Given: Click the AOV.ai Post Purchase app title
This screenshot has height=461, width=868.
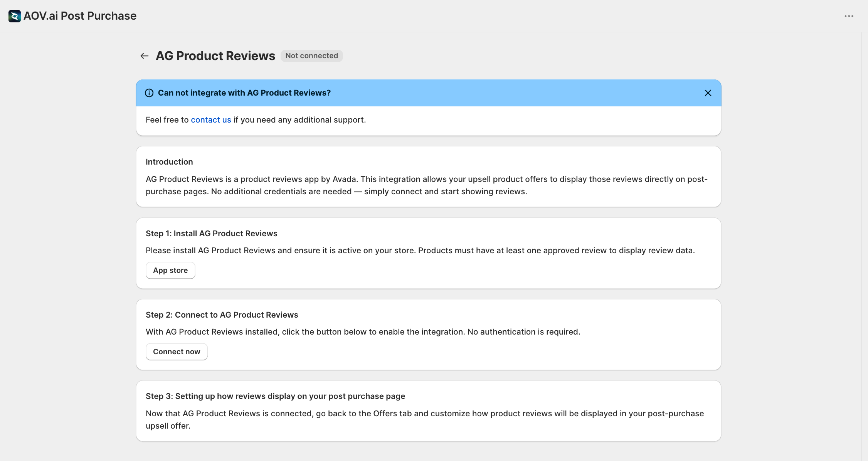Looking at the screenshot, I should [80, 16].
